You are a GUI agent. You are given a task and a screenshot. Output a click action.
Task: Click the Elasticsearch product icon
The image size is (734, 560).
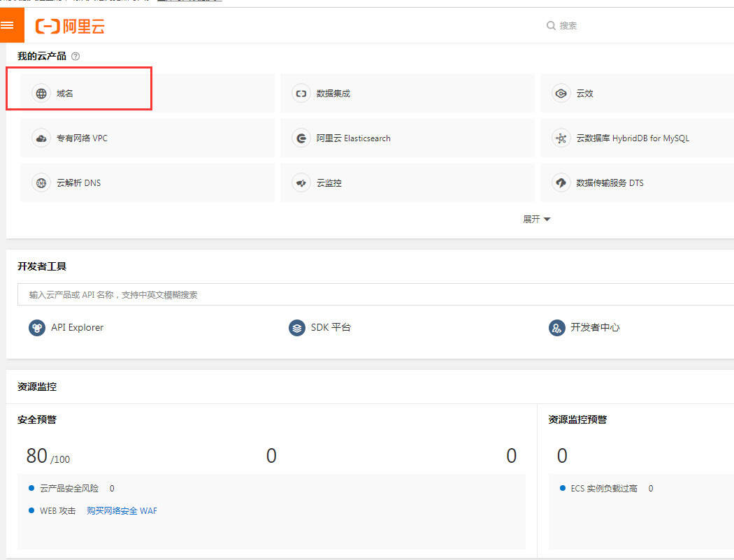301,138
